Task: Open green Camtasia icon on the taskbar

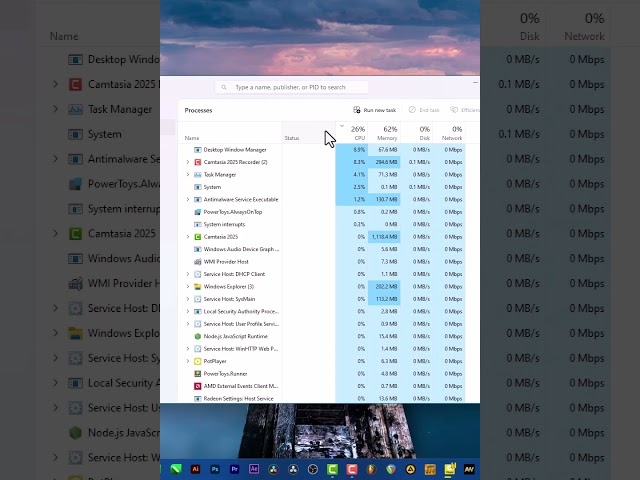Action: 332,469
